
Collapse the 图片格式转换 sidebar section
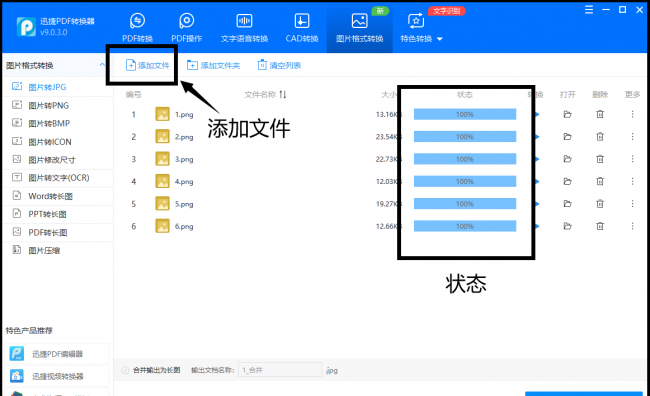[102, 65]
